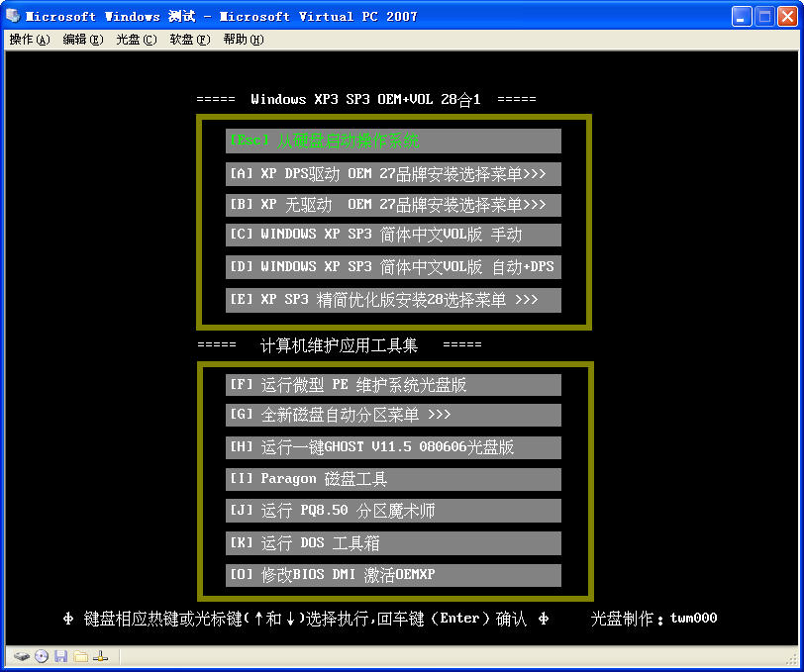Click the shared folders status icon
This screenshot has height=672, width=804.
click(80, 656)
